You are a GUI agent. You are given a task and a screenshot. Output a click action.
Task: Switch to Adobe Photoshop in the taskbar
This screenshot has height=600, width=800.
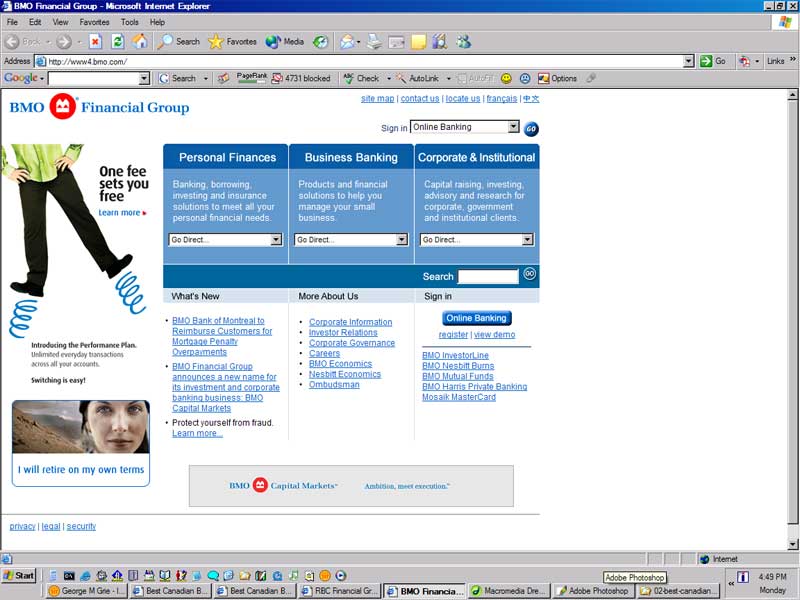click(x=592, y=591)
